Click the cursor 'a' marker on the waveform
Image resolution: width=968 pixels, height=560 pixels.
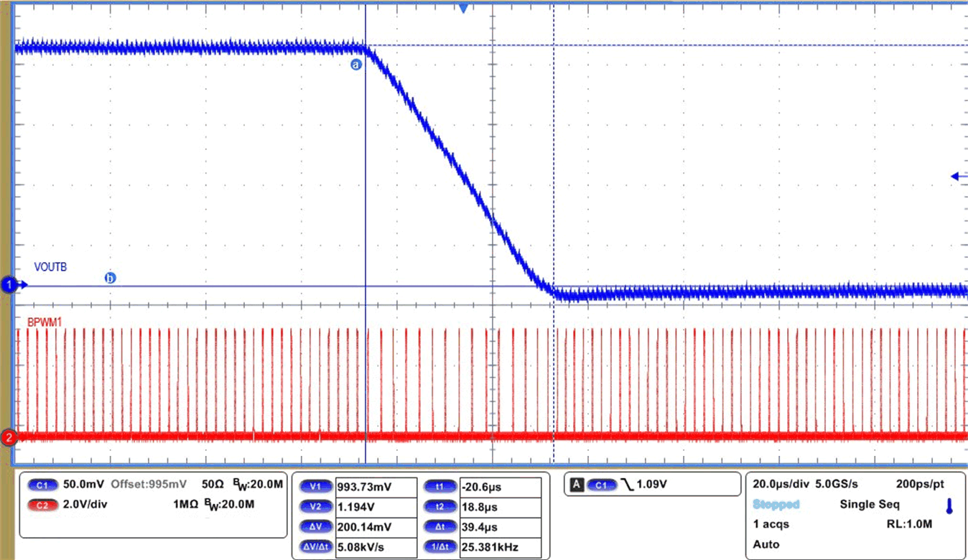[356, 64]
